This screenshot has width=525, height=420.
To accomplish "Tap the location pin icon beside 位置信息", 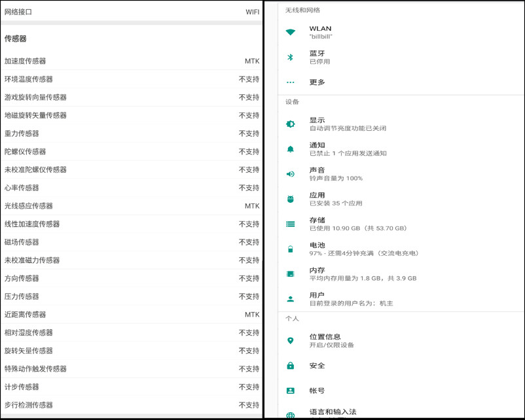I will (x=290, y=341).
